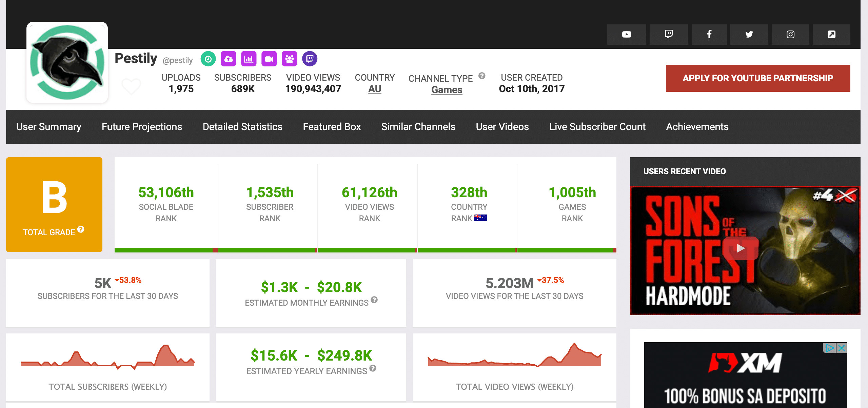The image size is (868, 408).
Task: Click the 1,005th Games Rank value
Action: [x=572, y=192]
